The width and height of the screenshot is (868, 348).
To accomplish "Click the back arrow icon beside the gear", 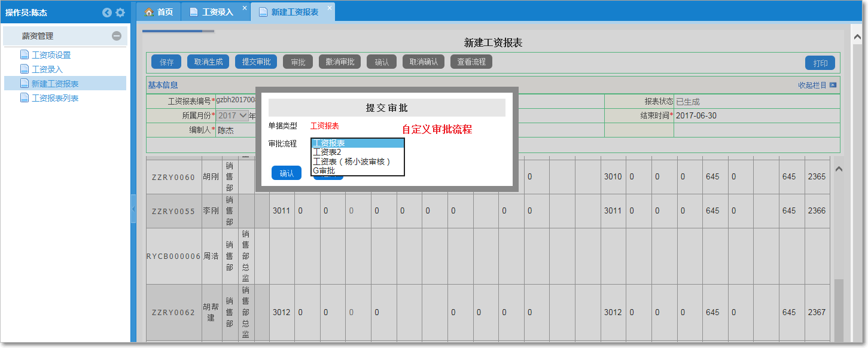I will pos(108,11).
